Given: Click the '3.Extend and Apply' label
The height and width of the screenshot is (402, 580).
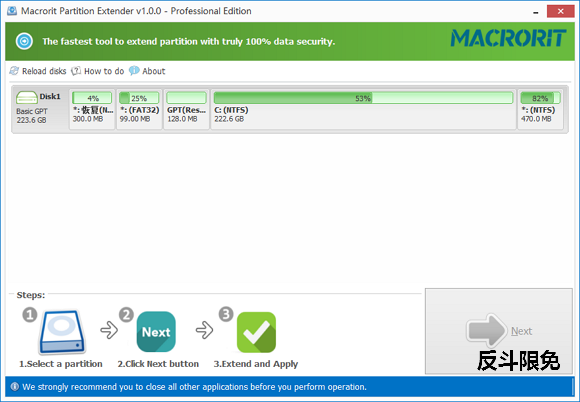Looking at the screenshot, I should tap(256, 364).
